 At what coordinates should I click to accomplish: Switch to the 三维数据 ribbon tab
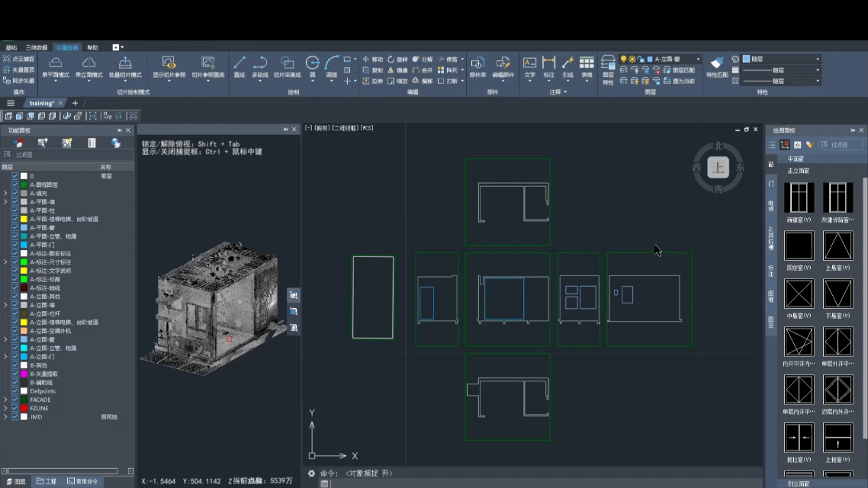(36, 47)
